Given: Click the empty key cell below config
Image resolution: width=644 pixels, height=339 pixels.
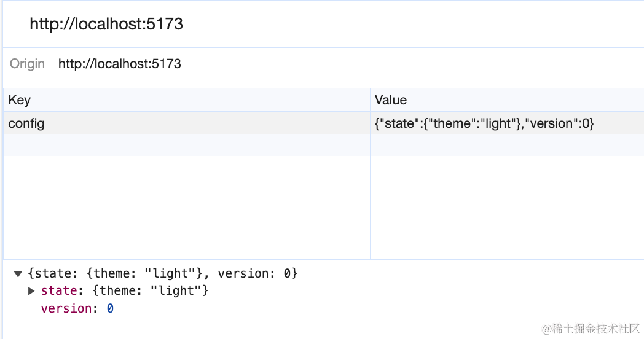Looking at the screenshot, I should 184,145.
